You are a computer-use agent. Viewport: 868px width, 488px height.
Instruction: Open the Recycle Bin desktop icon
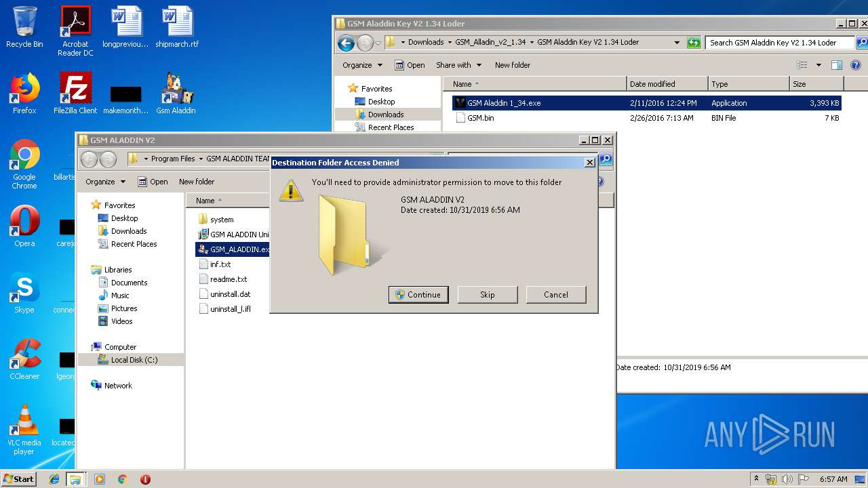pos(24,27)
